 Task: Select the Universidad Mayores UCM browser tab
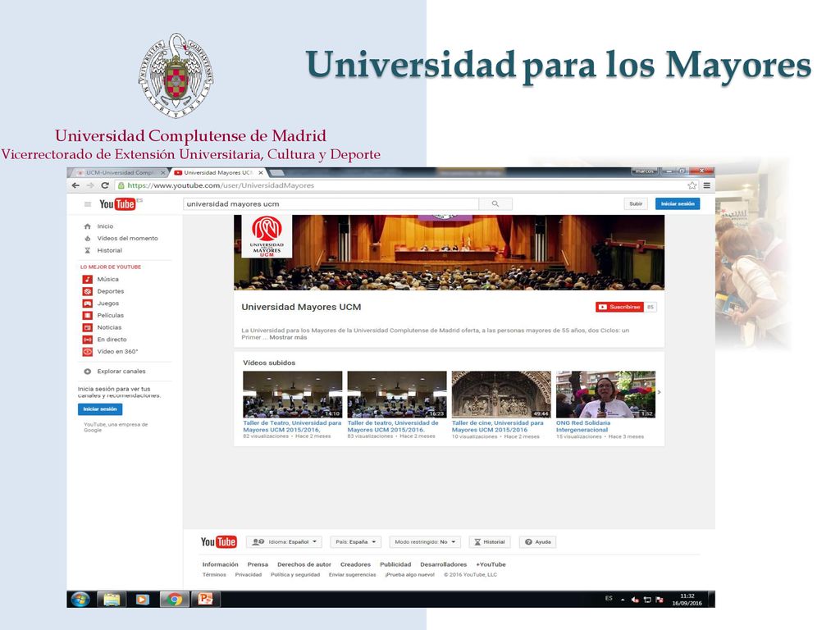click(217, 172)
